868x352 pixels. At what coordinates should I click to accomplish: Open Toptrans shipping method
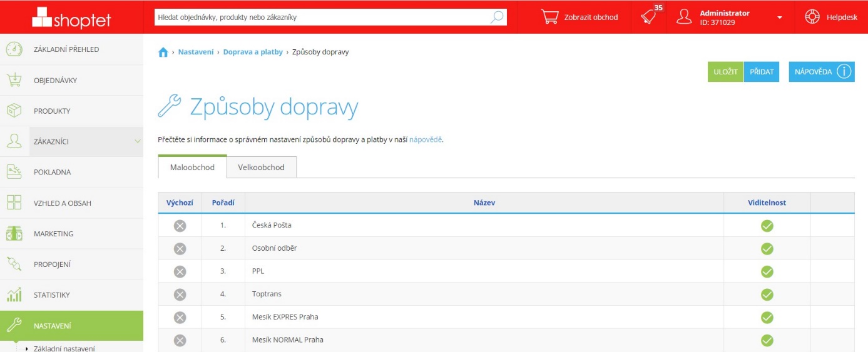(x=266, y=294)
